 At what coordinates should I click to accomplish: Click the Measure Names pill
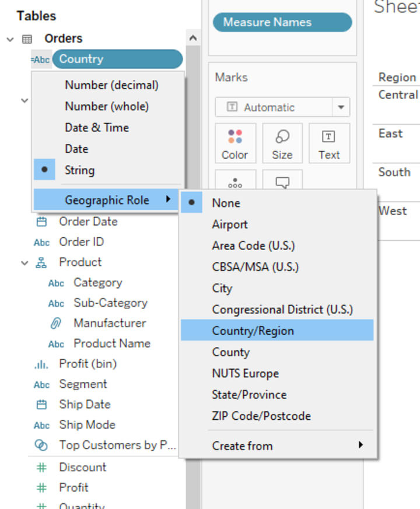tap(282, 22)
